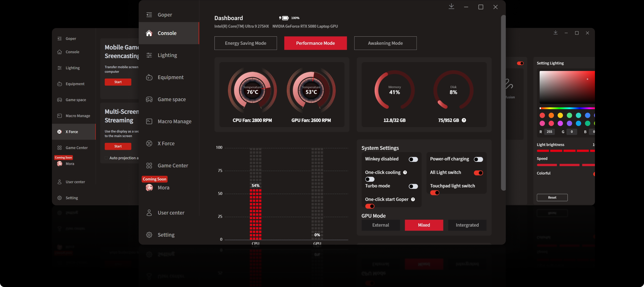Click the dashboard vertical scrollbar
644x287 pixels.
point(503,103)
